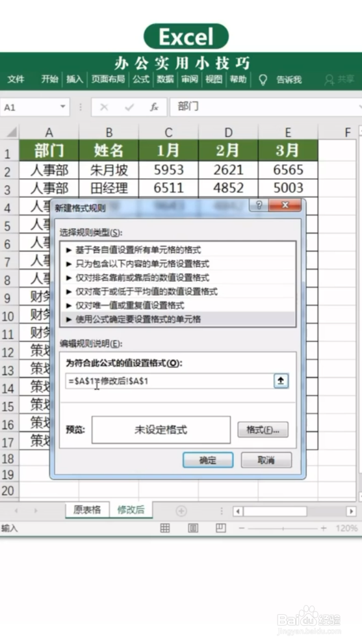Screen dimensions: 362x644
Task: Select column A header
Action: (x=49, y=133)
